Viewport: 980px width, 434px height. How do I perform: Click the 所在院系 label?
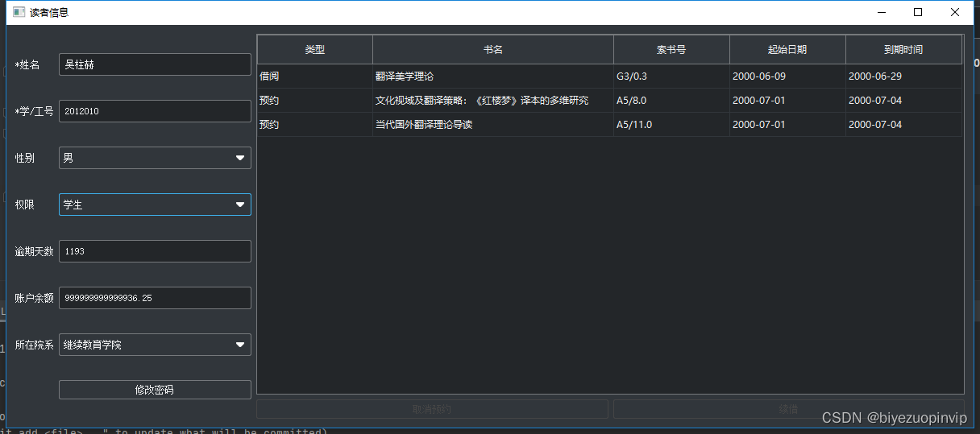click(x=35, y=345)
